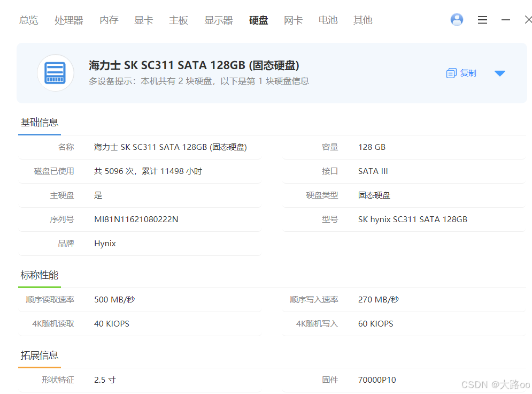This screenshot has height=394, width=532.
Task: Click the disk type value 固态硬盘
Action: [x=374, y=195]
